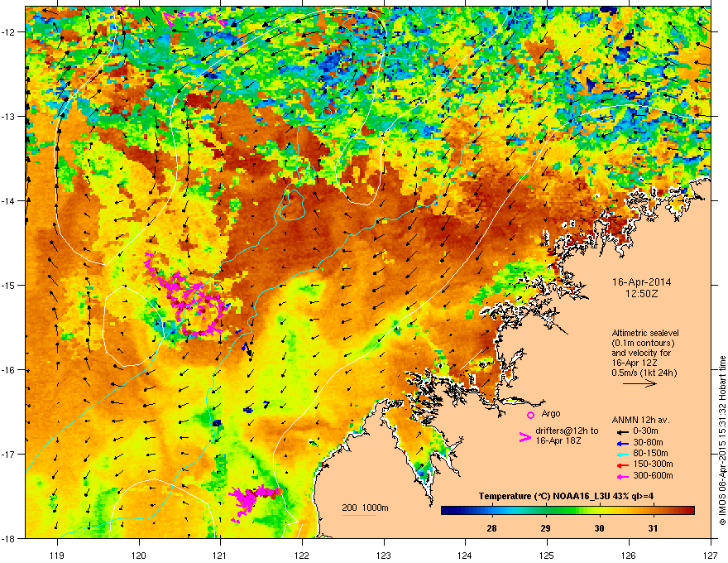
Task: Click the 'Argo' legend label
Action: (x=551, y=413)
